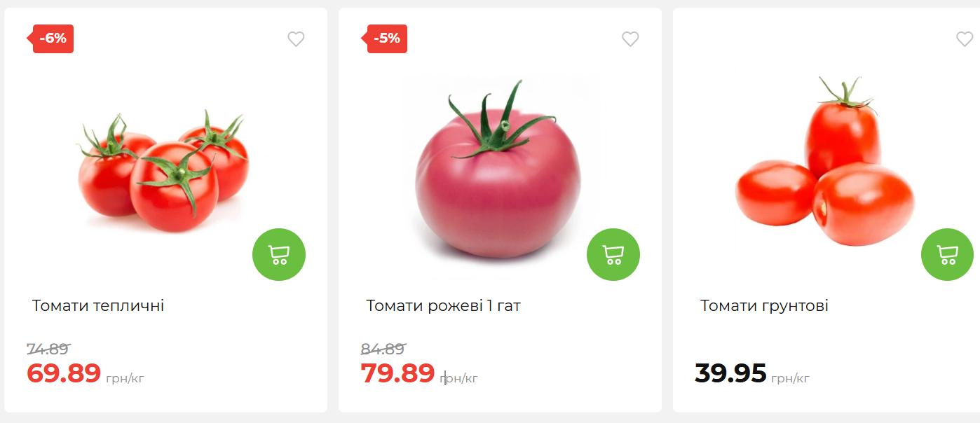Favorite Томати рожеві with heart icon
The width and height of the screenshot is (980, 423).
[630, 39]
